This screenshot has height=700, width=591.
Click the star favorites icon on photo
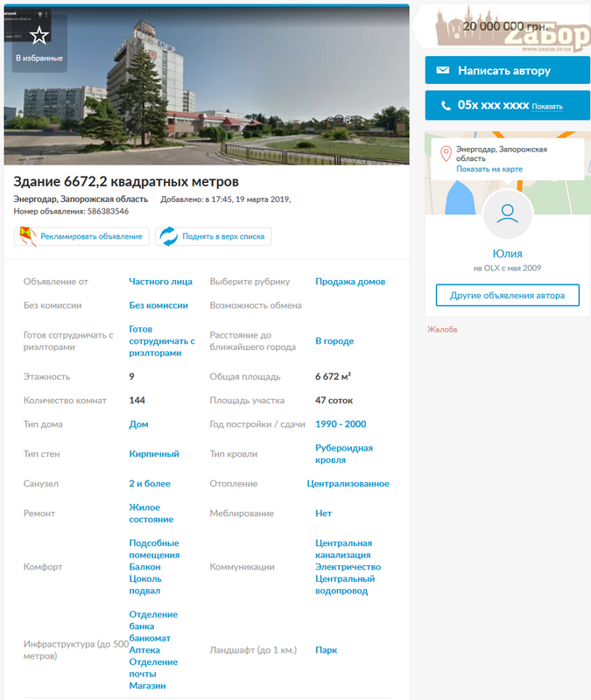[39, 36]
